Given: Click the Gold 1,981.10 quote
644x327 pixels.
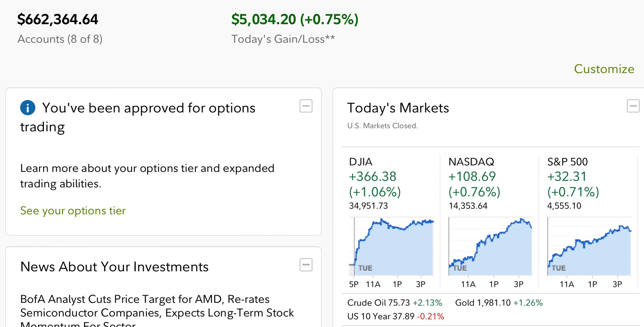Looking at the screenshot, I should (499, 302).
